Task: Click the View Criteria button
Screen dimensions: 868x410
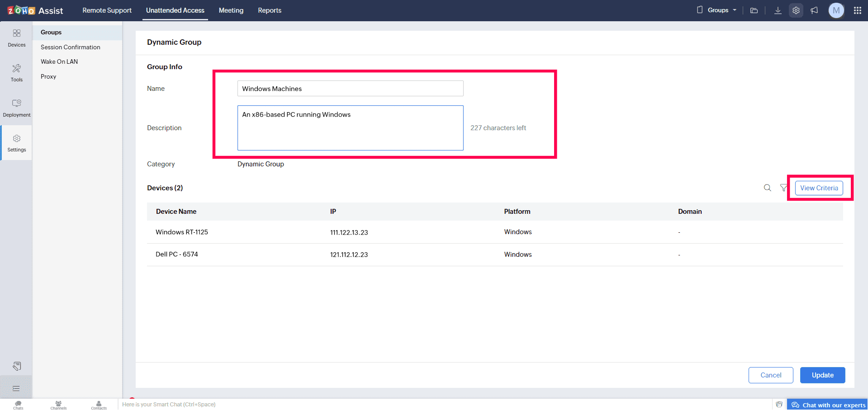Action: click(x=819, y=188)
